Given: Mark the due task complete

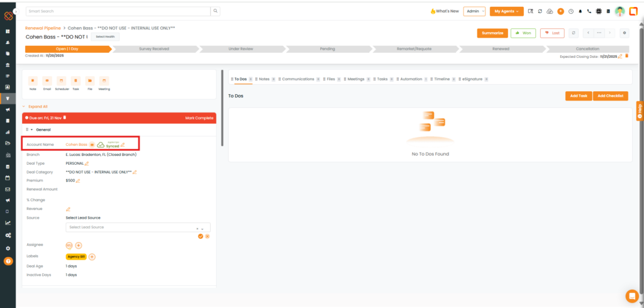Looking at the screenshot, I should 199,118.
